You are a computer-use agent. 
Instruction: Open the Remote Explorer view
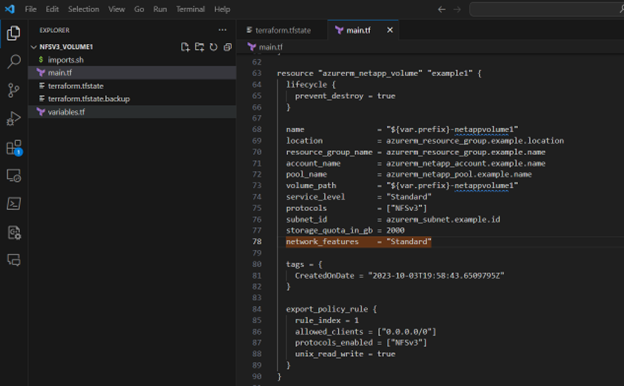[x=14, y=175]
